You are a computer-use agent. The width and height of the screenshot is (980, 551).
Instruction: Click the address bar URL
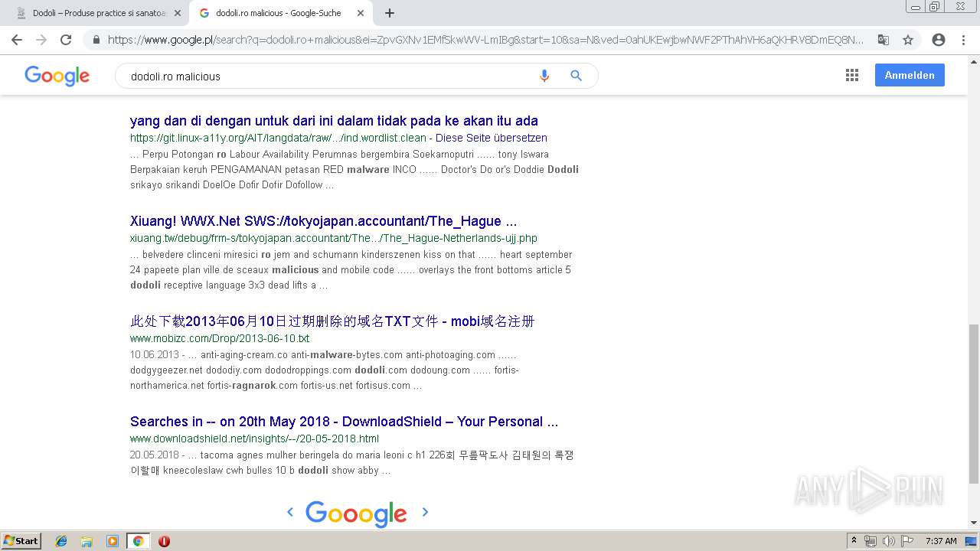click(x=485, y=40)
